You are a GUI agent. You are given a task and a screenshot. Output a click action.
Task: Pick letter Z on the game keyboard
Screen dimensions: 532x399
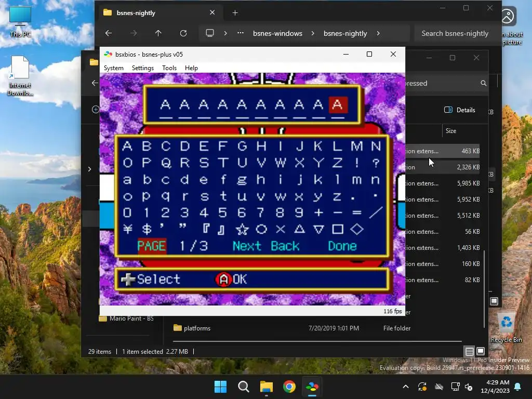(337, 163)
